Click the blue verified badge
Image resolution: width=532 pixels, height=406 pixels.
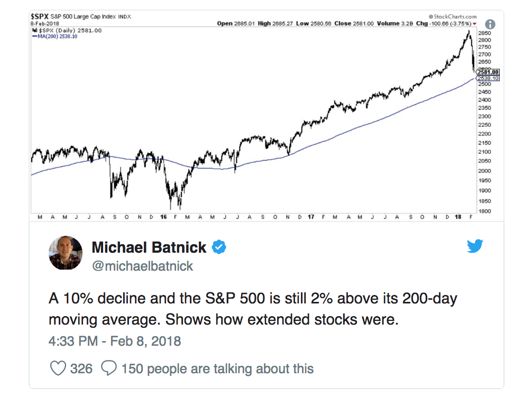219,247
